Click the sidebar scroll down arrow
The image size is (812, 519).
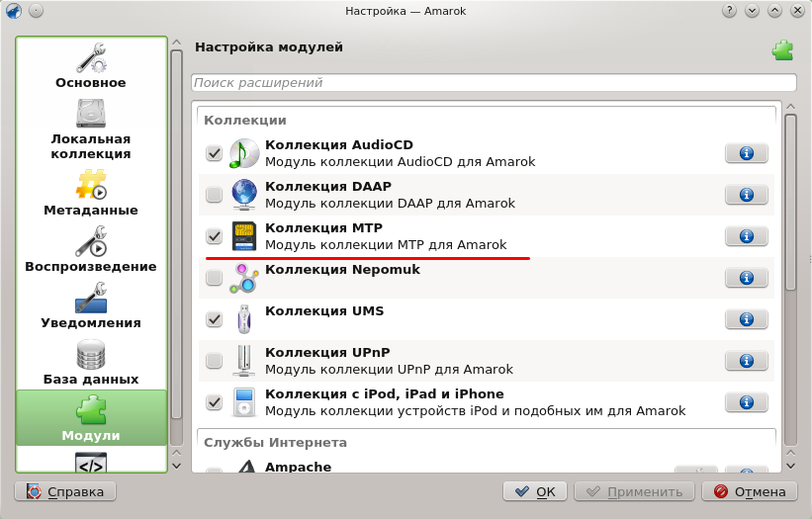[x=177, y=466]
